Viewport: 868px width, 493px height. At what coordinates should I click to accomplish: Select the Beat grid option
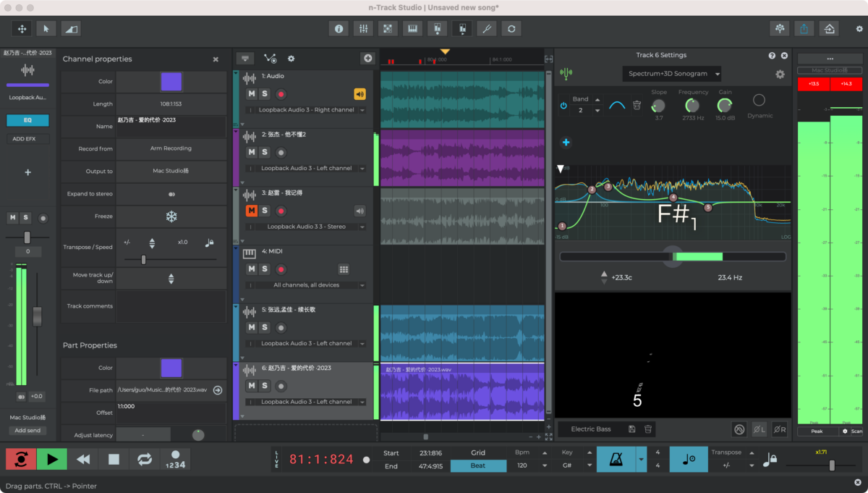[478, 465]
